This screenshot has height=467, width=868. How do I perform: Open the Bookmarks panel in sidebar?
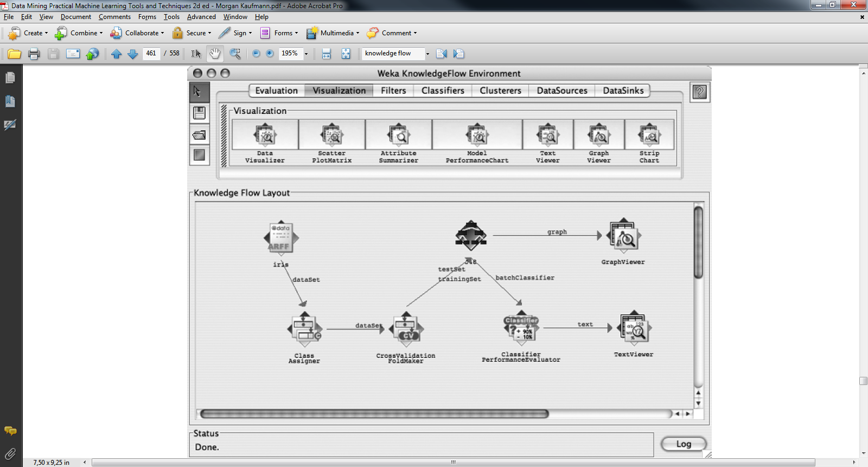pos(10,101)
